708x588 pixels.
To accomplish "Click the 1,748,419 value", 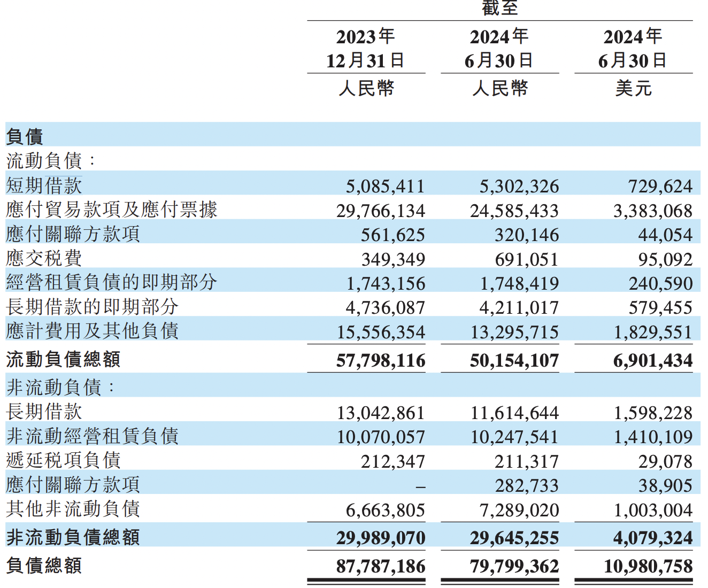I will 519,284.
